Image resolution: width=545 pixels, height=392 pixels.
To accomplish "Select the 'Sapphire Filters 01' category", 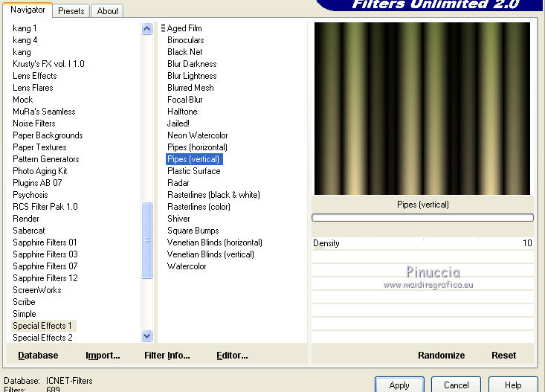I will pos(45,242).
